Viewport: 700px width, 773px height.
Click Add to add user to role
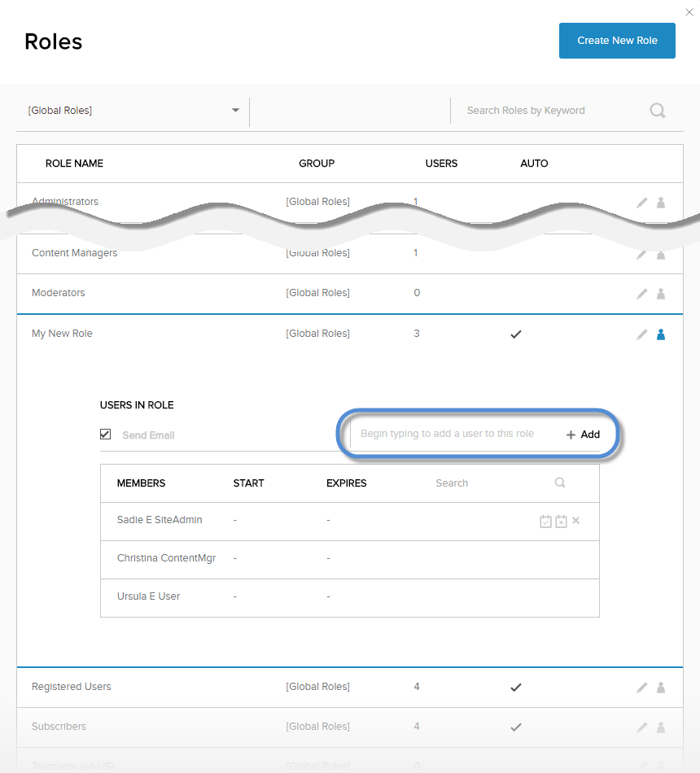tap(584, 435)
